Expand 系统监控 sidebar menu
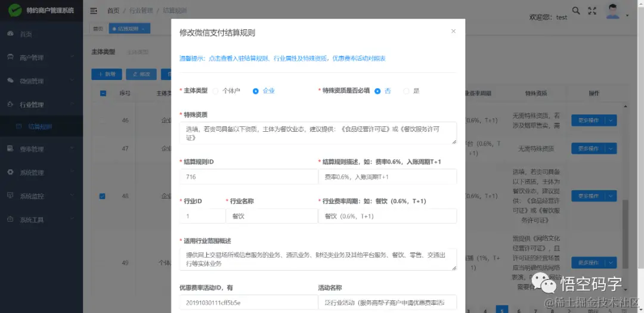Viewport: 644px width, 313px height. coord(41,196)
